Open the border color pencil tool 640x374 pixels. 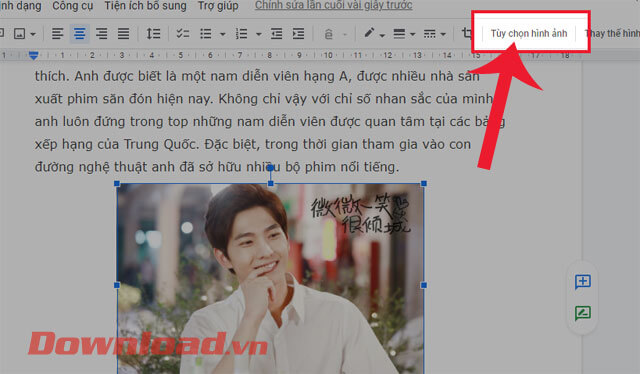pyautogui.click(x=369, y=33)
